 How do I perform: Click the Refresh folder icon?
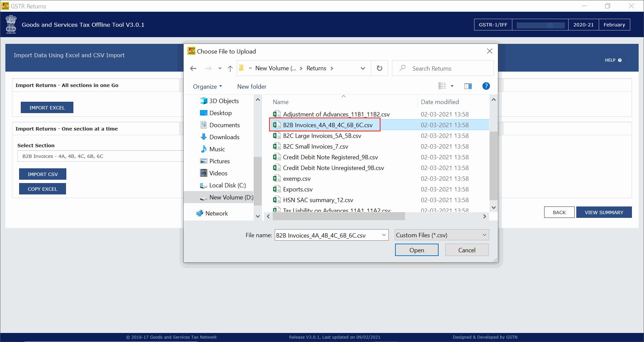click(379, 68)
